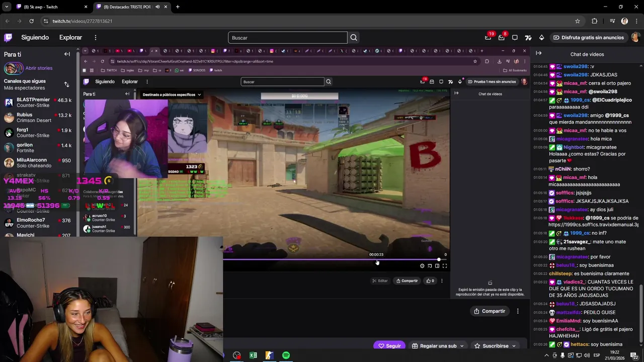The width and height of the screenshot is (644, 362).
Task: Go to Siguiendo in Twitch header
Action: point(35,38)
